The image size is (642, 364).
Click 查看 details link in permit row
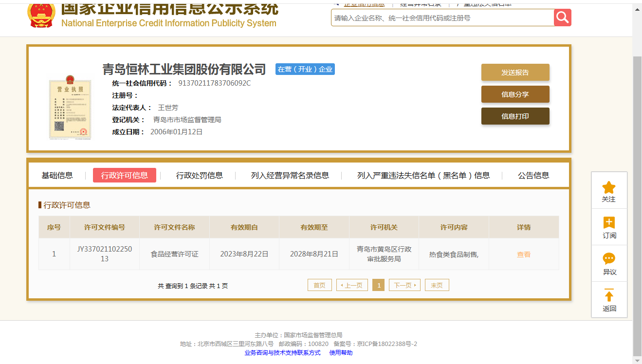tap(524, 255)
